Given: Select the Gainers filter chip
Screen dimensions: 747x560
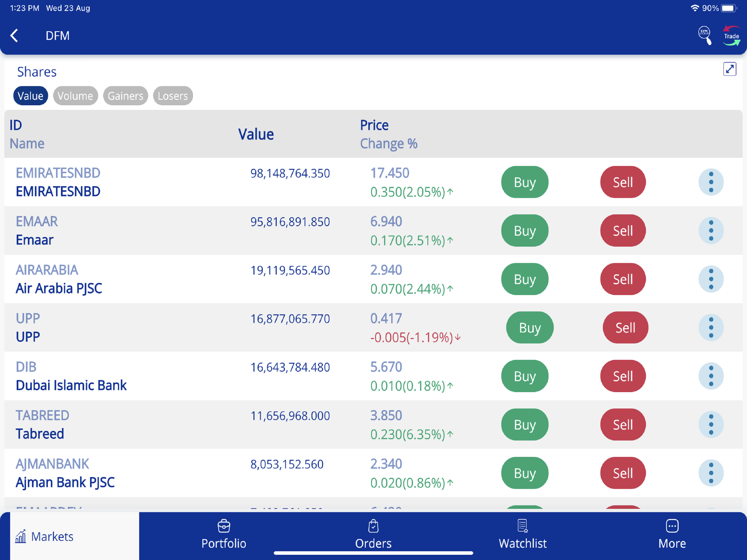Looking at the screenshot, I should [125, 96].
